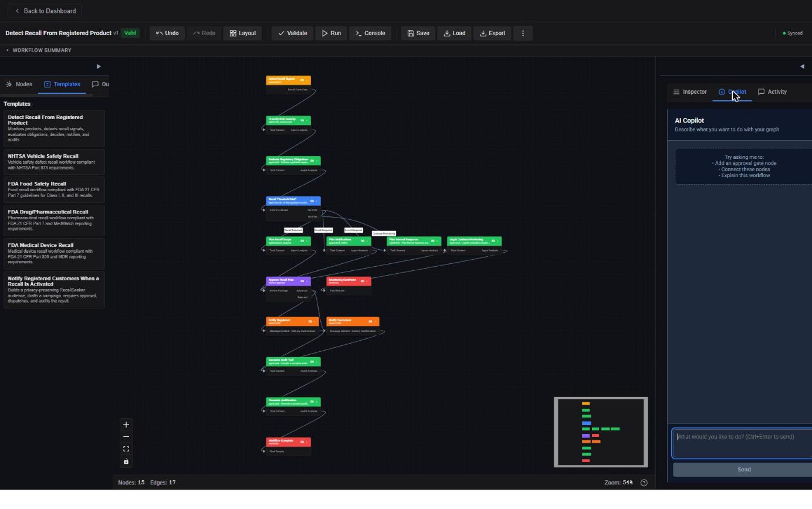The width and height of the screenshot is (812, 509).
Task: Export the workflow
Action: (x=492, y=33)
